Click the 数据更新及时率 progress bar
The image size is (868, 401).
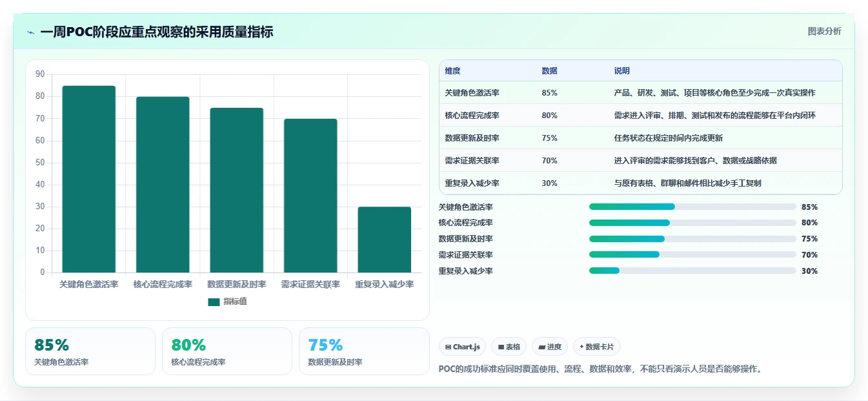692,239
